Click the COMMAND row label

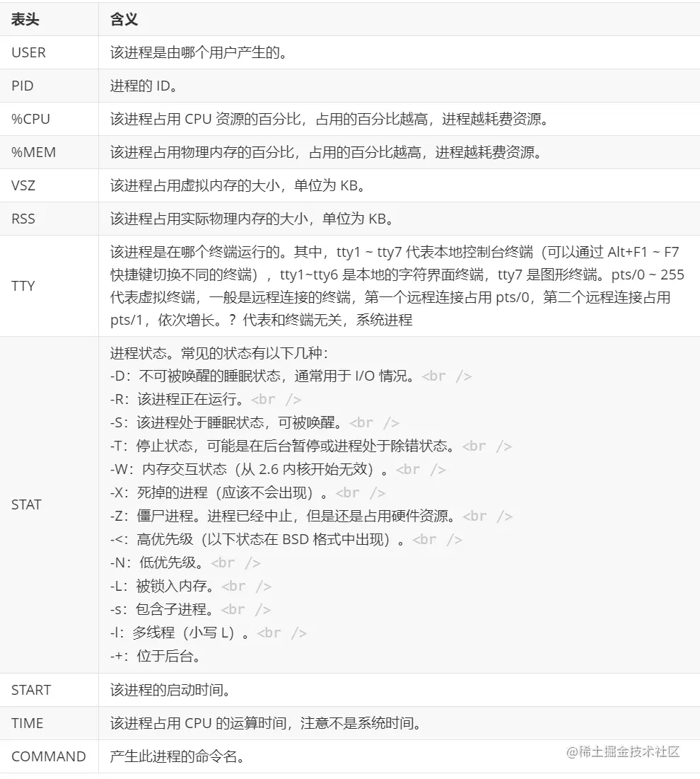tap(49, 756)
